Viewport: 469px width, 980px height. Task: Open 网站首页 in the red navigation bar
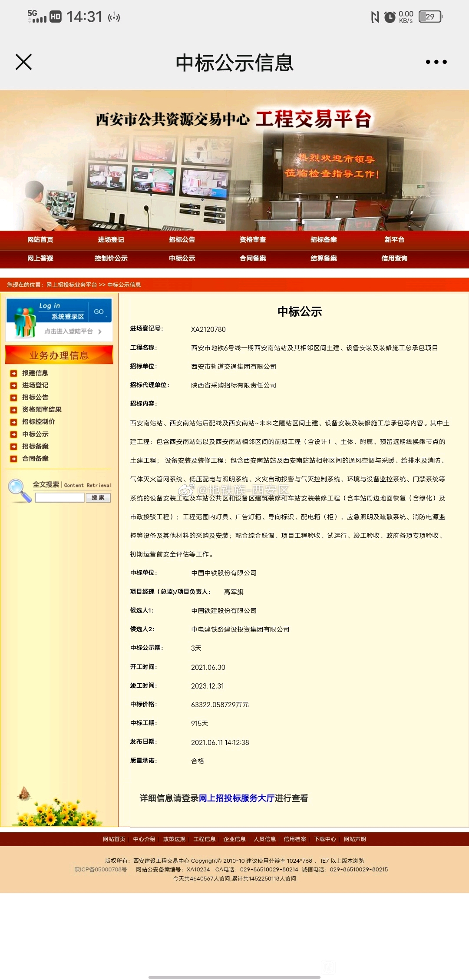pos(40,240)
